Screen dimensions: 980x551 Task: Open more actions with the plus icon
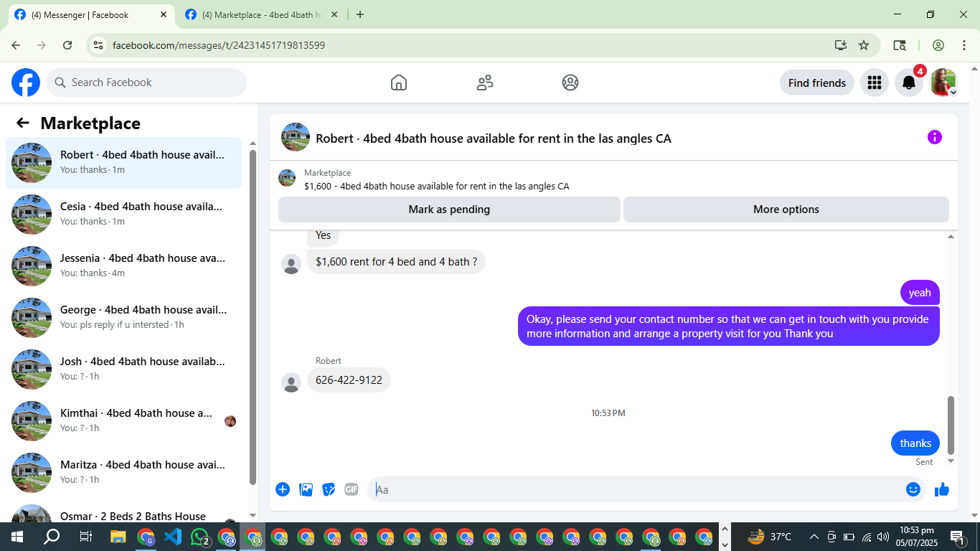[283, 489]
